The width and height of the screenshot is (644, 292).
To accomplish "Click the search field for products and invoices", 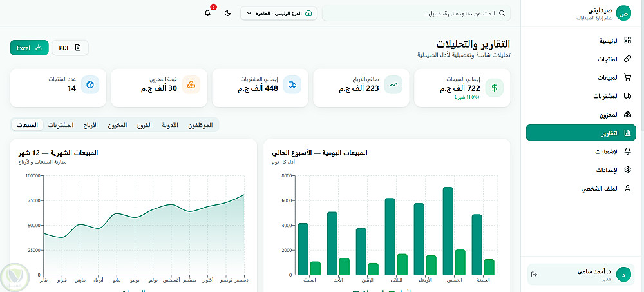I will [417, 13].
